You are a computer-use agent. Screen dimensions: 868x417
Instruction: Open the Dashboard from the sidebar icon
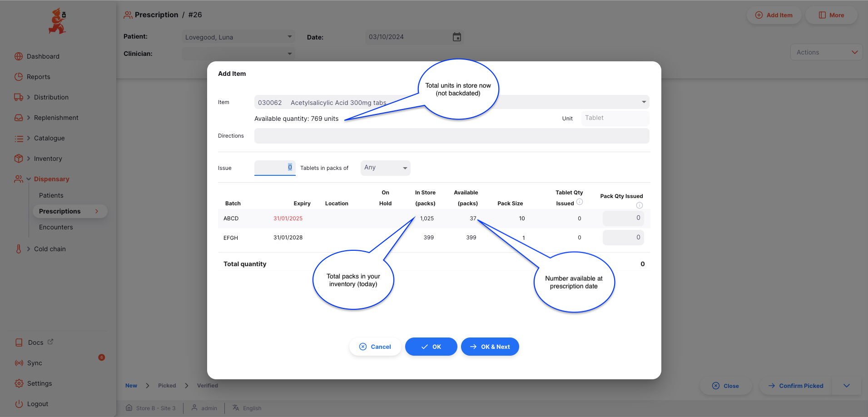[x=19, y=56]
